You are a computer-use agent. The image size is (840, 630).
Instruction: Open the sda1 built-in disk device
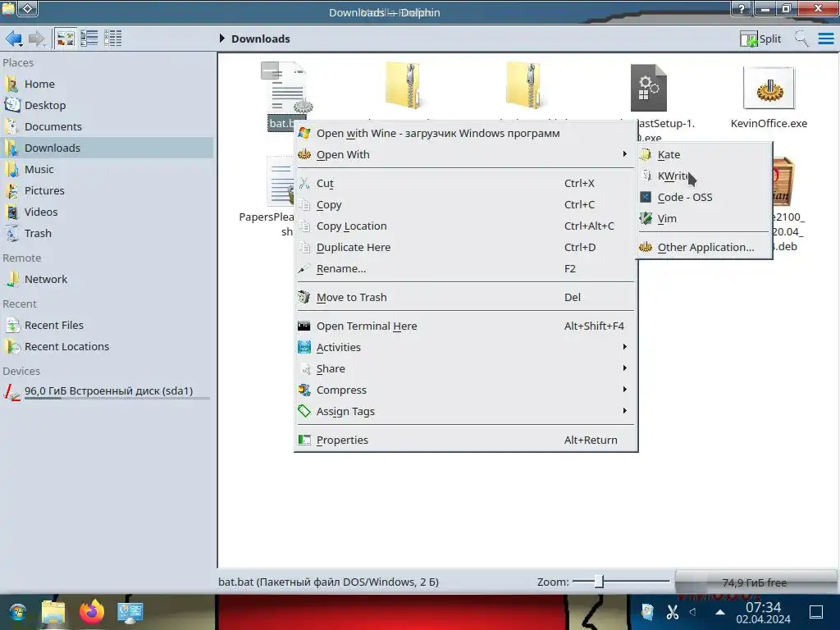(x=107, y=391)
